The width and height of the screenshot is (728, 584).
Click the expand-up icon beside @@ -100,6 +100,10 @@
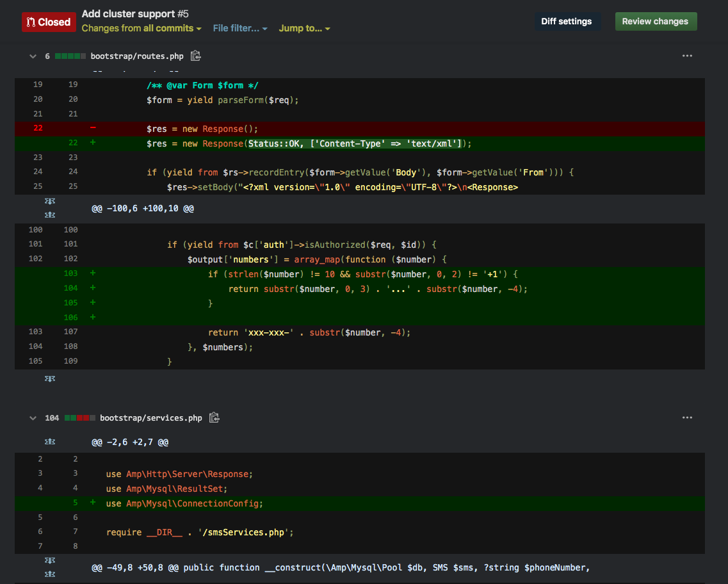coord(50,215)
